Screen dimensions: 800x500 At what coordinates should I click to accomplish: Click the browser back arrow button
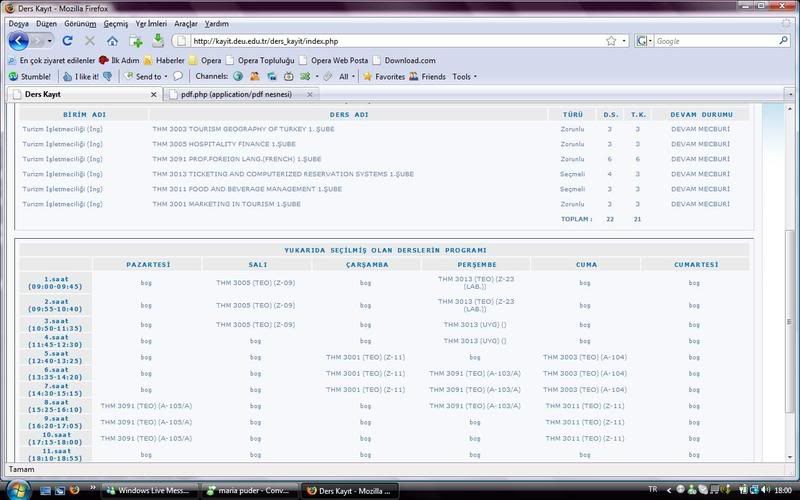[x=21, y=41]
